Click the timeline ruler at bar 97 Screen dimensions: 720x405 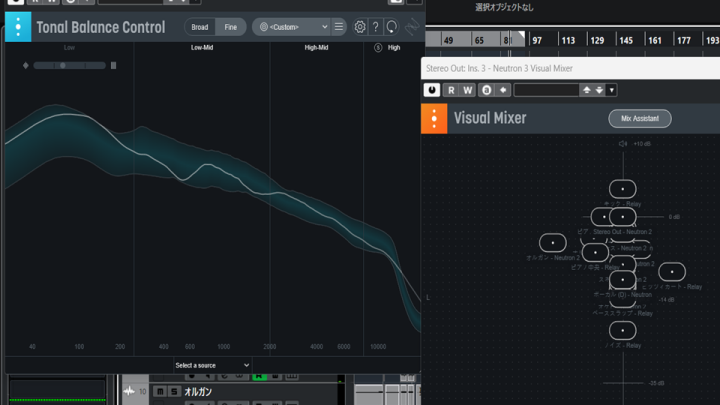point(536,40)
